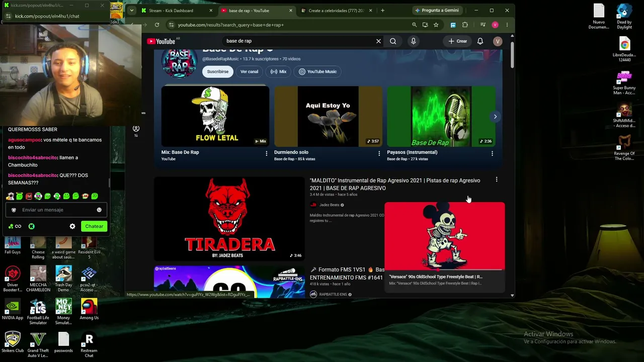Open the zoom magnifier in address bar
Screen dimensions: 644x362
click(414, 25)
